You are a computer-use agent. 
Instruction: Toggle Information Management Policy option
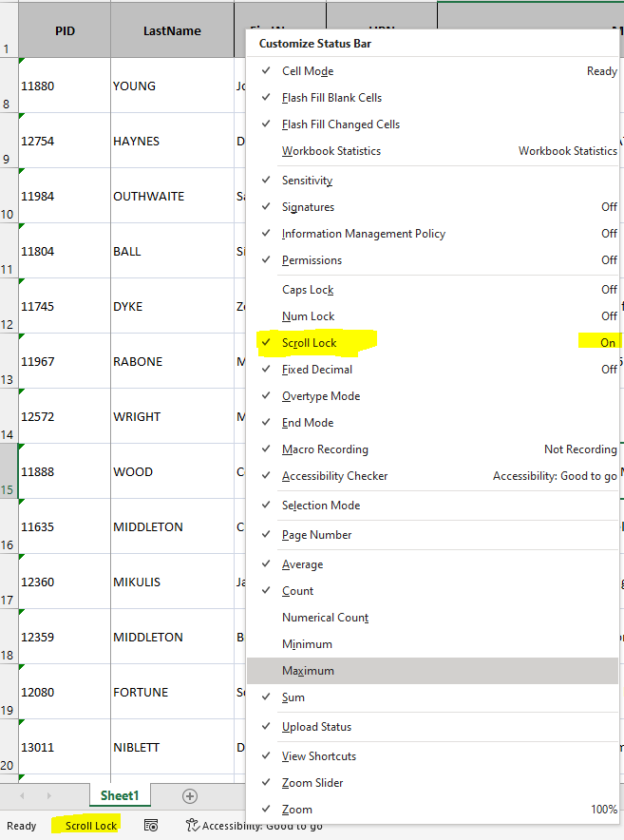433,234
